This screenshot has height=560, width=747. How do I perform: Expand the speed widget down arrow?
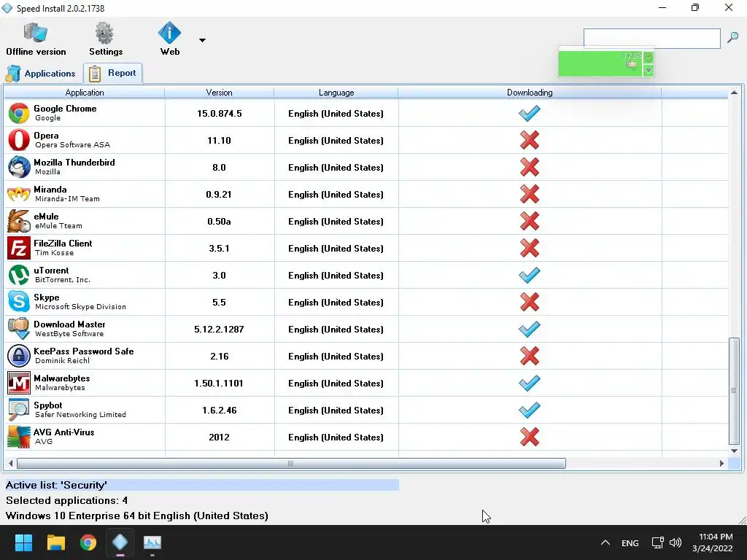pyautogui.click(x=648, y=71)
